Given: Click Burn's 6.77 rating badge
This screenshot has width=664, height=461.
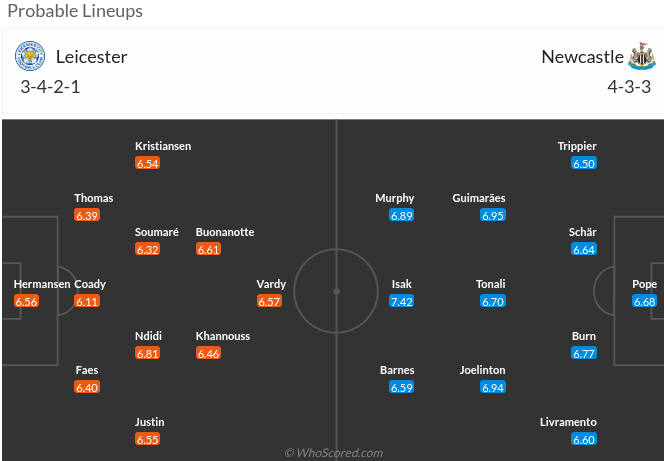Looking at the screenshot, I should 584,353.
